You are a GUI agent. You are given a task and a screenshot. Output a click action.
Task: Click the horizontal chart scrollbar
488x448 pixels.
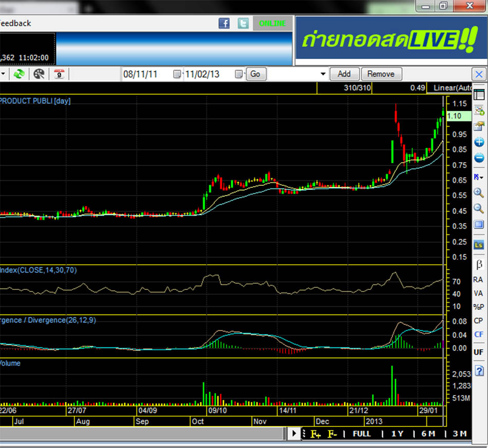(x=142, y=434)
